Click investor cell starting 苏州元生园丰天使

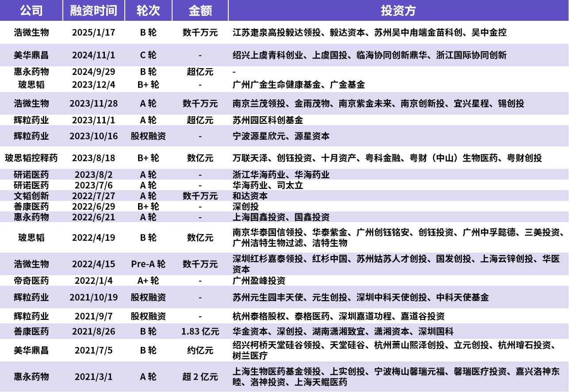click(x=361, y=297)
